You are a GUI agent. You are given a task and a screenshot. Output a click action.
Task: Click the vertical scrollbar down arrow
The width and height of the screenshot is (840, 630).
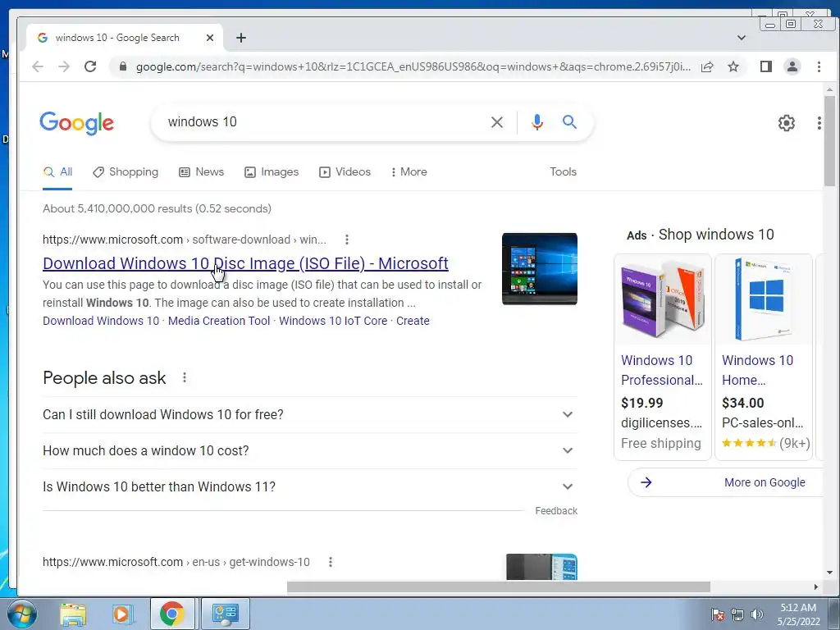click(x=830, y=573)
